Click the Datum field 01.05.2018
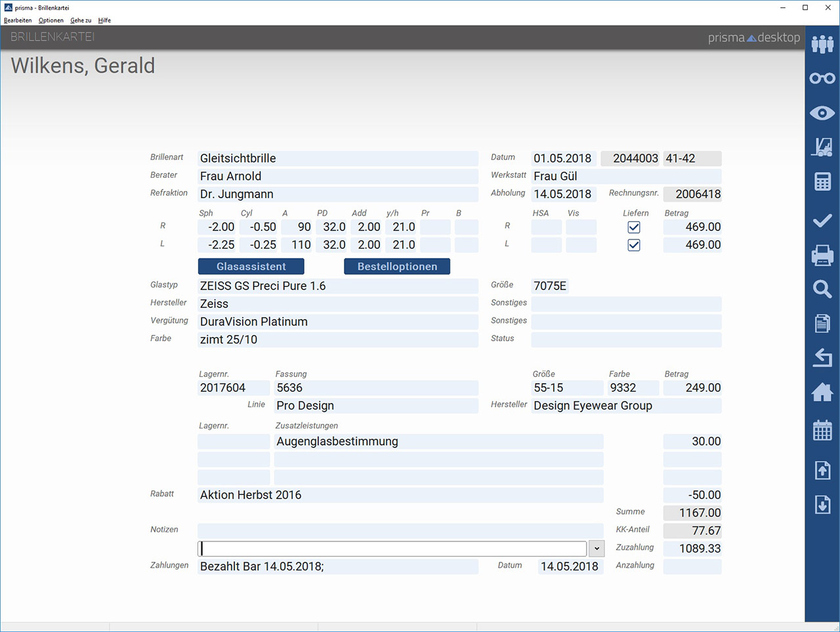Screen dimensions: 840x632 point(564,158)
